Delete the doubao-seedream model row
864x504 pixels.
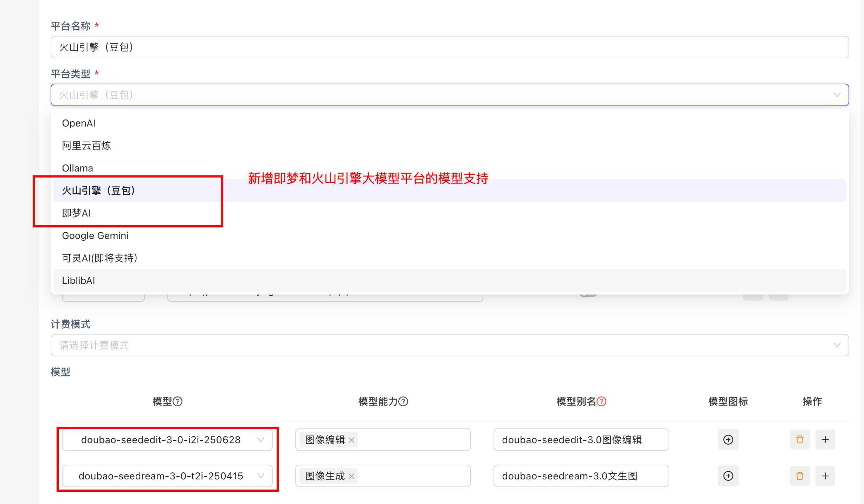pyautogui.click(x=800, y=476)
